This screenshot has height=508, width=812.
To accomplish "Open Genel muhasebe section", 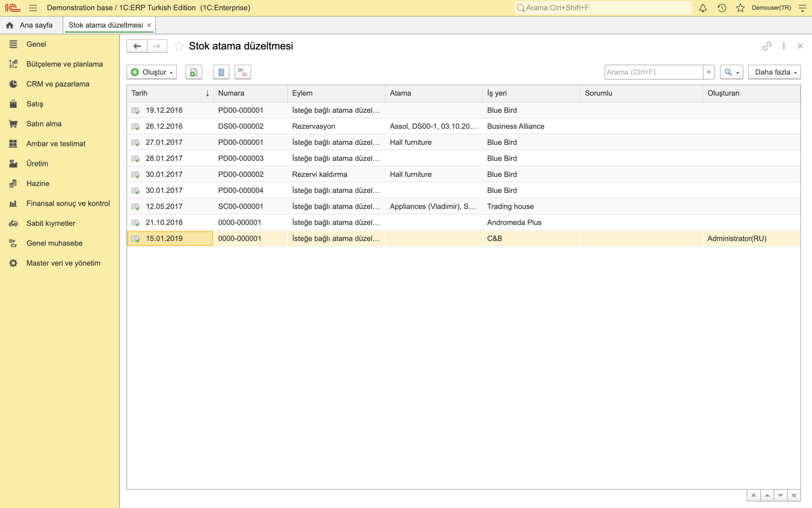I will pyautogui.click(x=59, y=243).
